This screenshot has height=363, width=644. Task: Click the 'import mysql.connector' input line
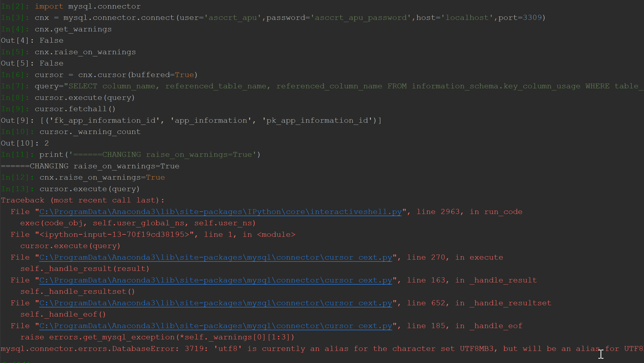point(88,6)
